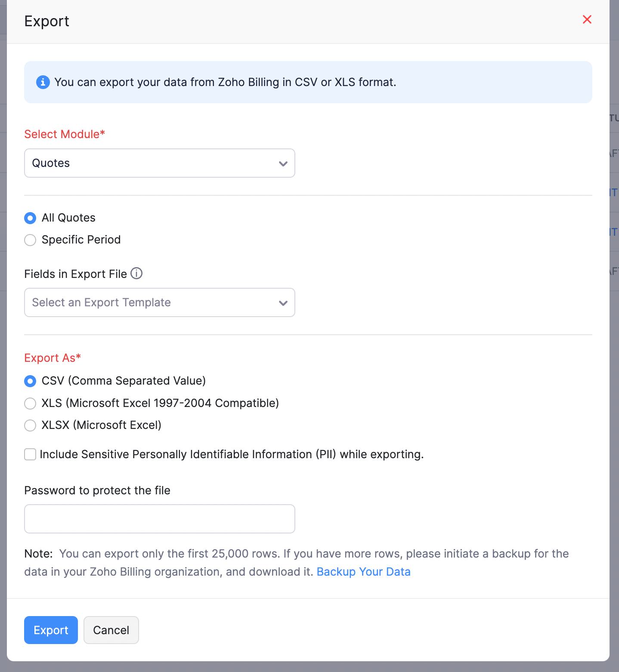The height and width of the screenshot is (672, 619).
Task: Choose XLSX (Microsoft Excel) format
Action: (x=30, y=425)
